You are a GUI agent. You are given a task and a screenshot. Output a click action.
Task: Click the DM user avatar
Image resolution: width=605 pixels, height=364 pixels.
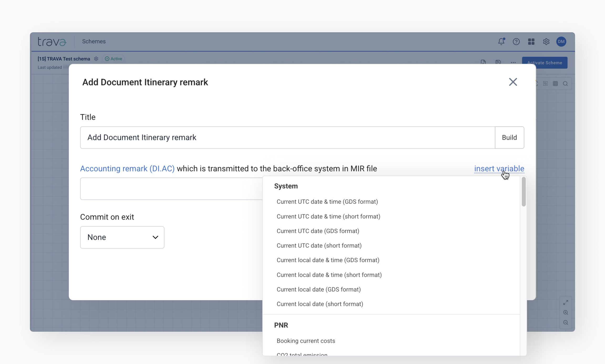pyautogui.click(x=561, y=41)
